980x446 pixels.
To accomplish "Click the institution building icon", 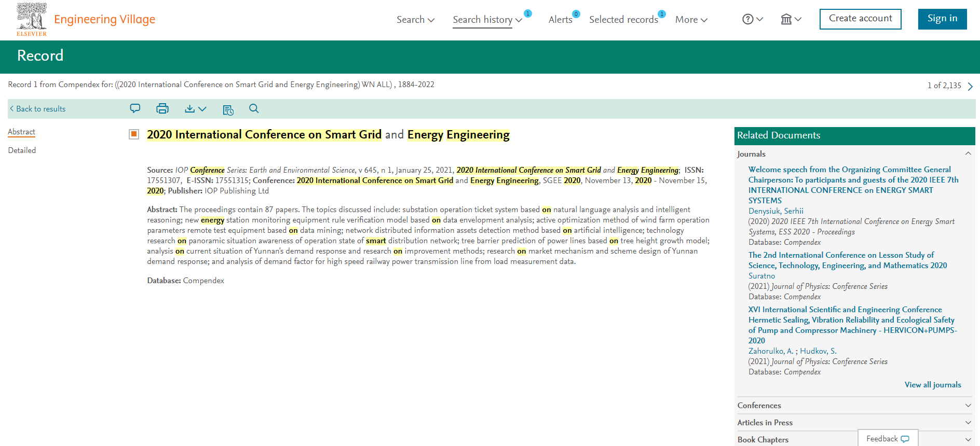I will point(786,19).
